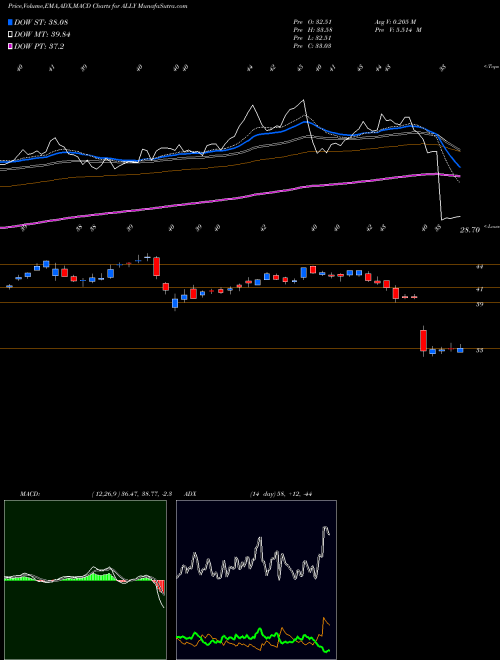
Task: Click the large red gap-down candle near 33
Action: coord(423,340)
